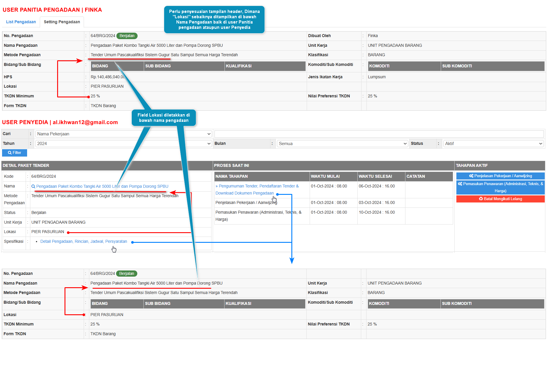Image resolution: width=548 pixels, height=392 pixels.
Task: Switch to the Setting Pengadaan tab
Action: 62,22
